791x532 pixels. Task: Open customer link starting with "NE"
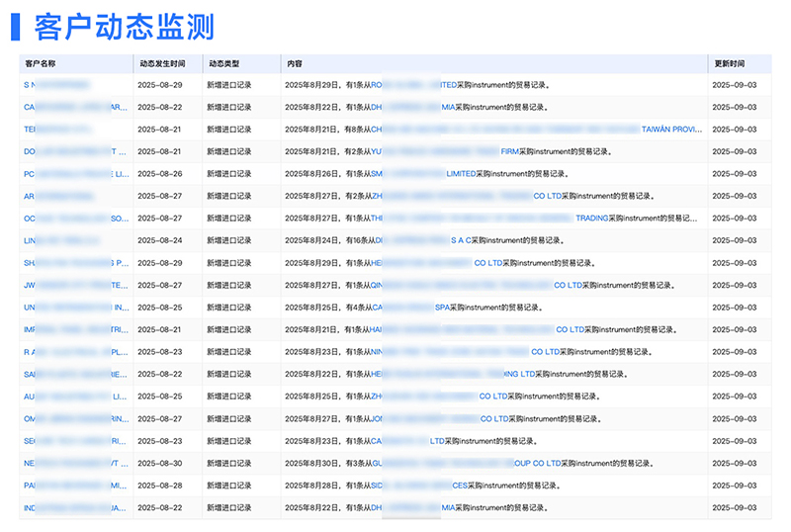pos(75,463)
